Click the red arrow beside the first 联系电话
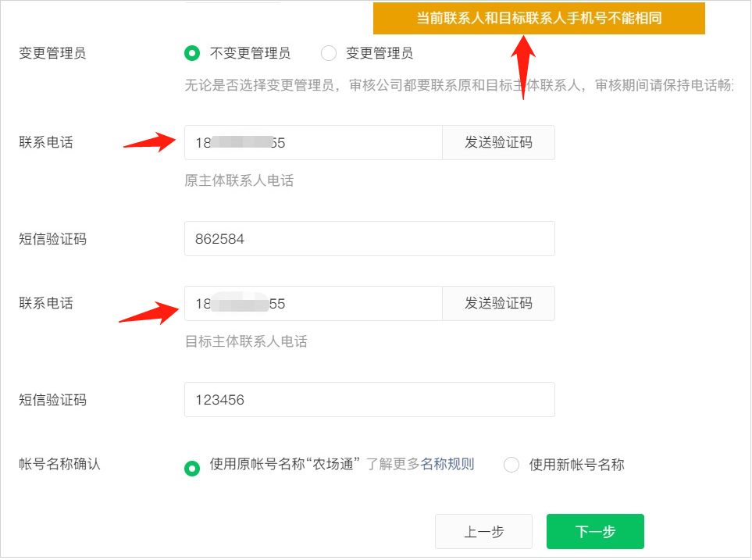 [151, 141]
